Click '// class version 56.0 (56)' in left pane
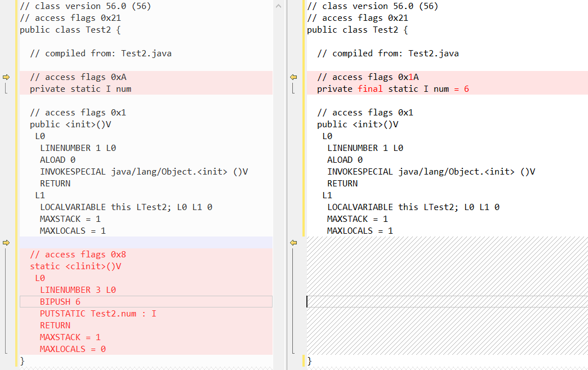Screen dimensions: 588x370 coord(85,6)
